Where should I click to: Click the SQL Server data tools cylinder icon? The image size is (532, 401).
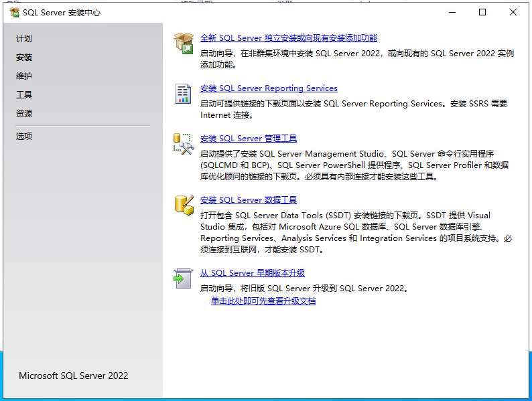(x=184, y=205)
